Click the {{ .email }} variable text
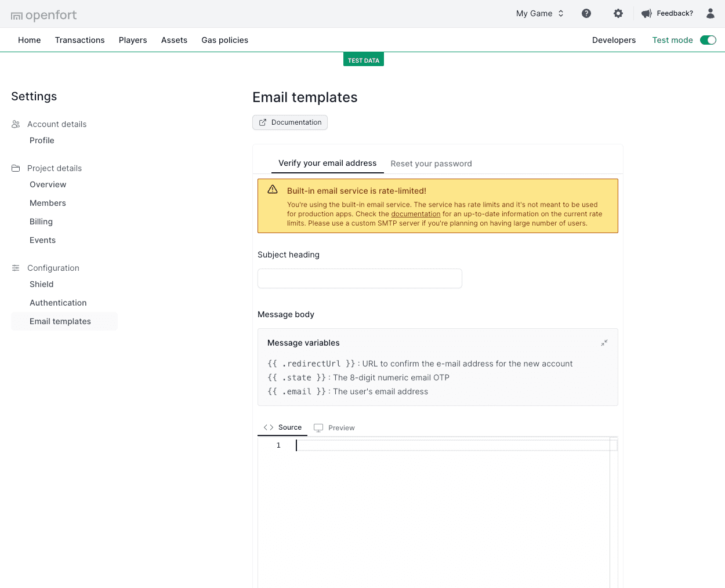725x588 pixels. pos(297,391)
